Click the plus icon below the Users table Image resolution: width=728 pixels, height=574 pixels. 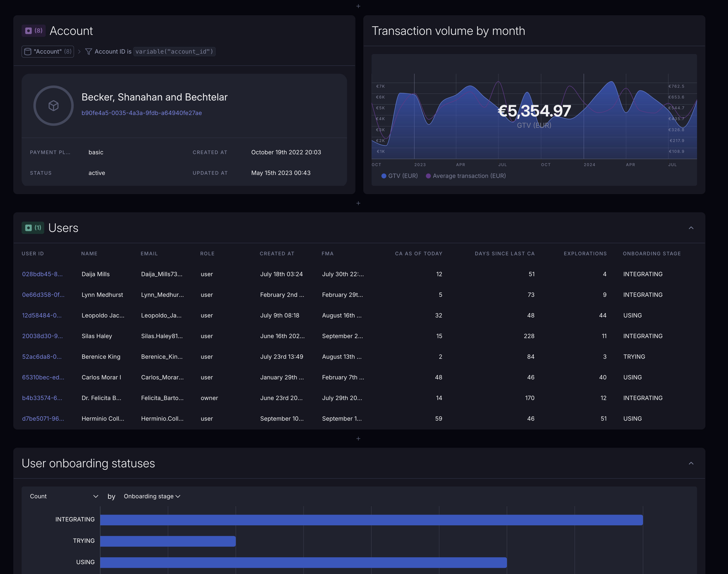(x=358, y=439)
